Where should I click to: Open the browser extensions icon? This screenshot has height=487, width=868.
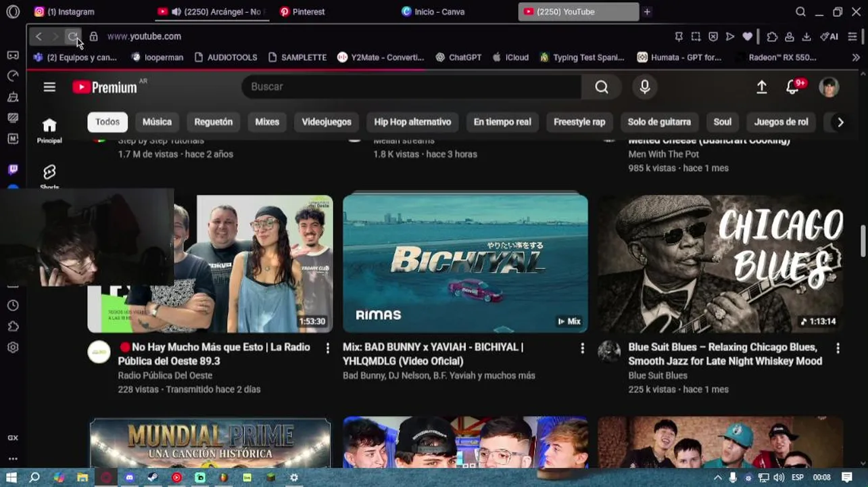[x=772, y=37]
